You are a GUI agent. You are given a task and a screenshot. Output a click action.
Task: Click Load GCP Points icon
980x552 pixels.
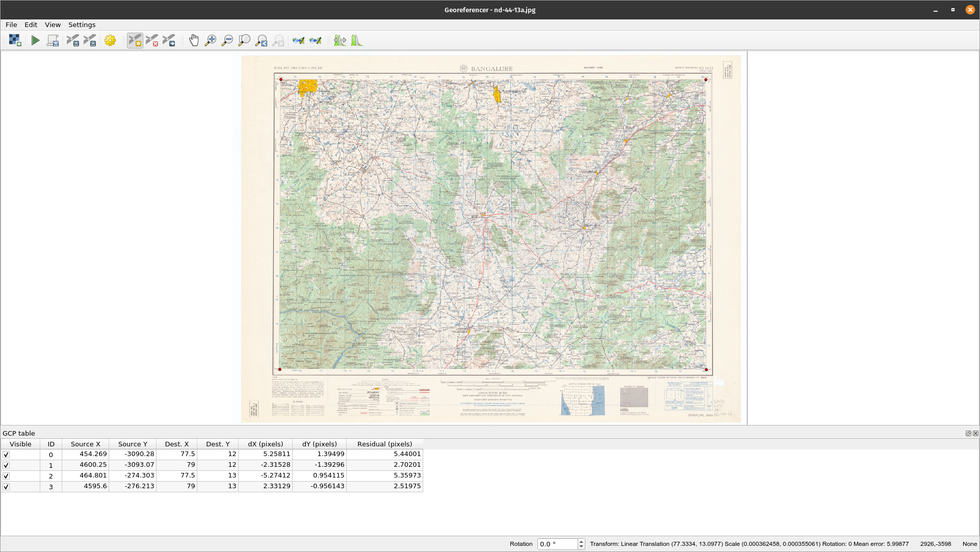tap(73, 40)
